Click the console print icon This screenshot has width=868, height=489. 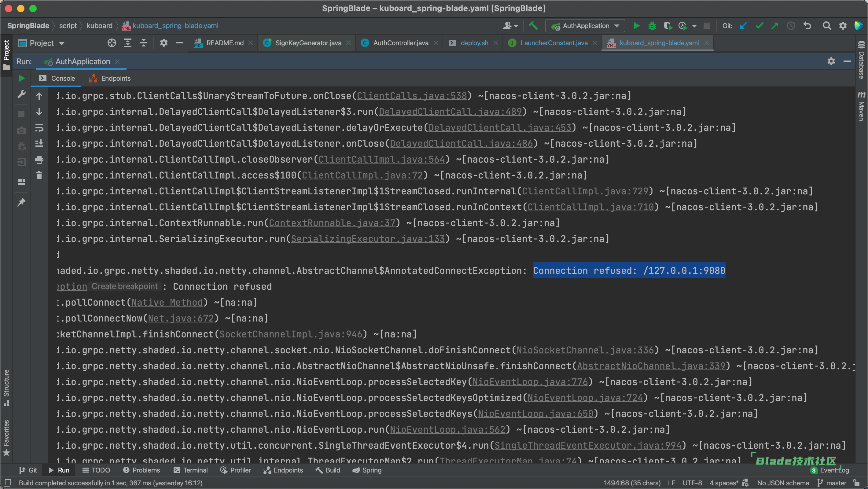[x=39, y=160]
